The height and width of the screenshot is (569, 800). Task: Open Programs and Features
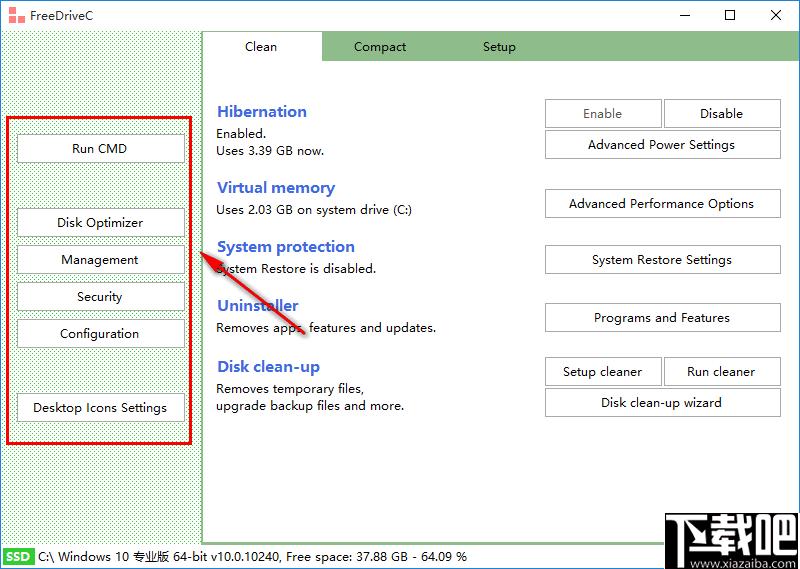click(x=662, y=318)
